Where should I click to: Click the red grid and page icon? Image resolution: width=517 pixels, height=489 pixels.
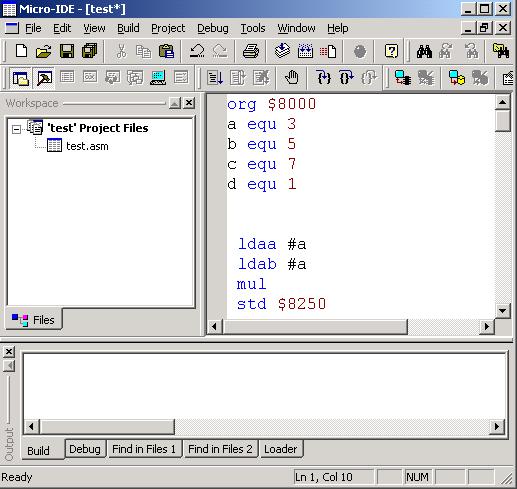click(x=328, y=51)
